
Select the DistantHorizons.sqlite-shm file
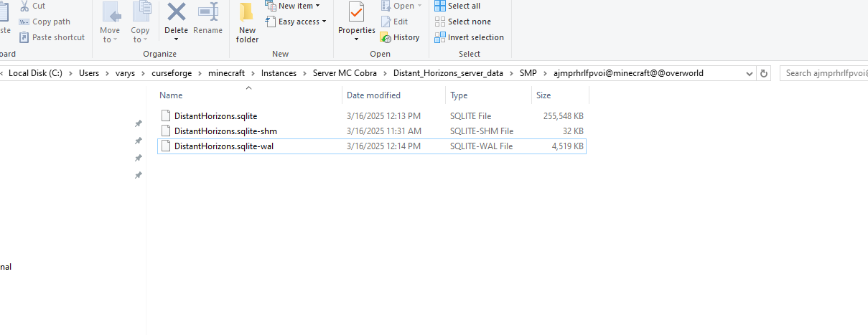point(372,131)
